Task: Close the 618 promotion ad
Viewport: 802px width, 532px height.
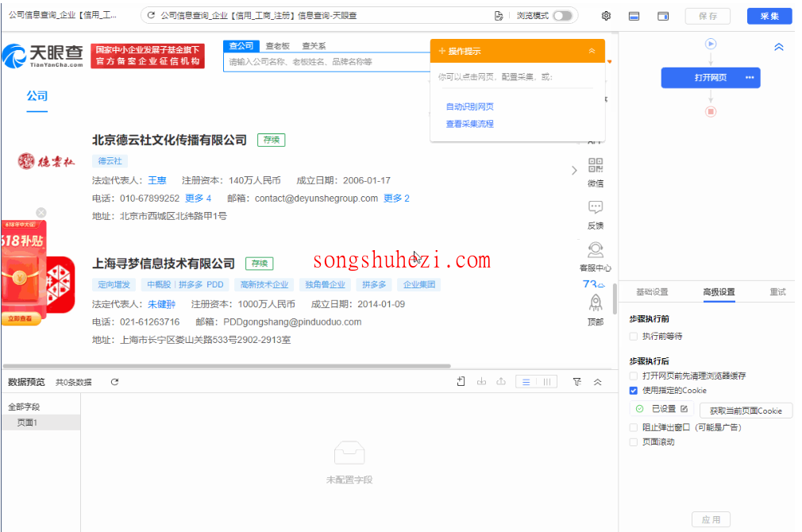Action: pos(41,213)
